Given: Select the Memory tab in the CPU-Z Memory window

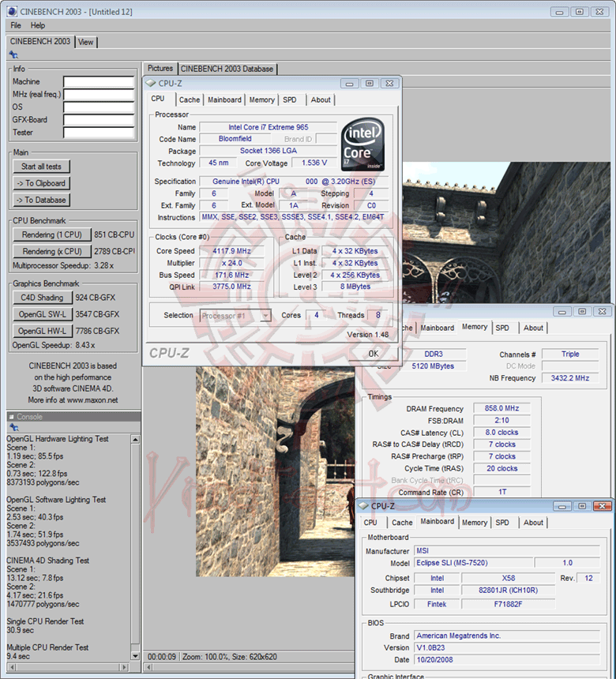Looking at the screenshot, I should [475, 327].
